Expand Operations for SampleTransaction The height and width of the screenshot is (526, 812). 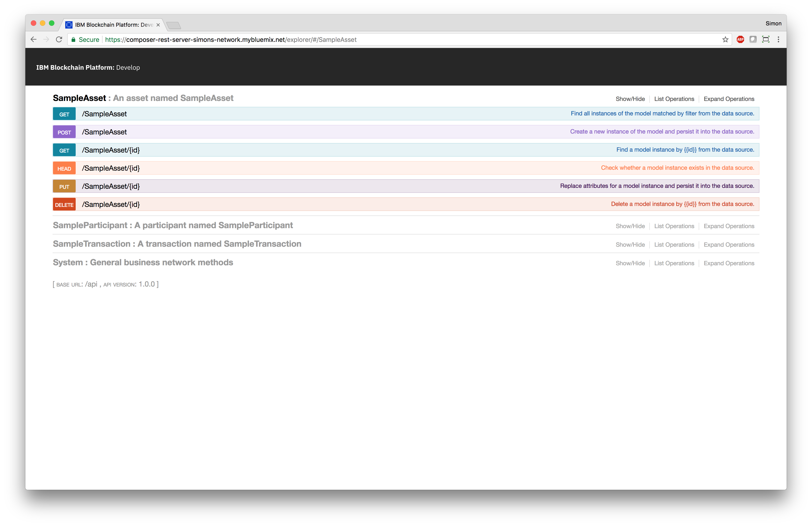(728, 245)
